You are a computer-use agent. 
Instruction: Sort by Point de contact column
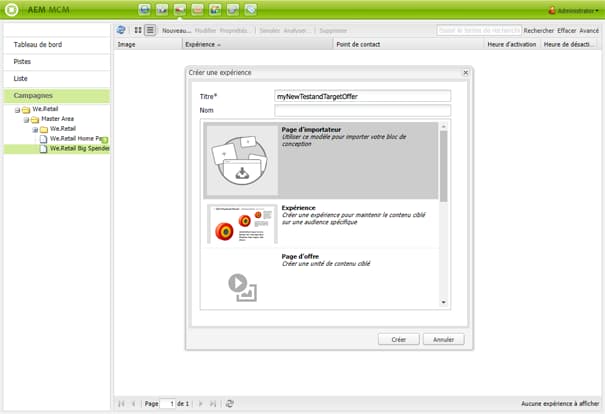click(409, 44)
